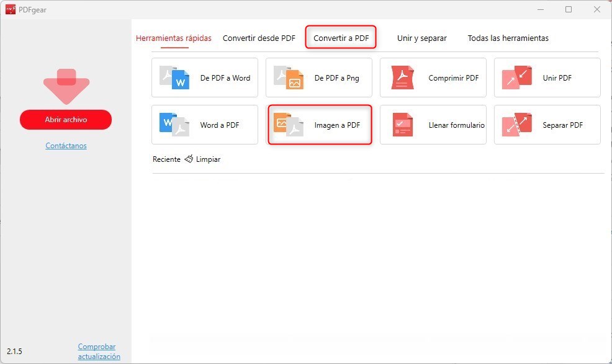This screenshot has height=364, width=612.
Task: Select the De PDF a Word tool icon
Action: click(x=174, y=78)
